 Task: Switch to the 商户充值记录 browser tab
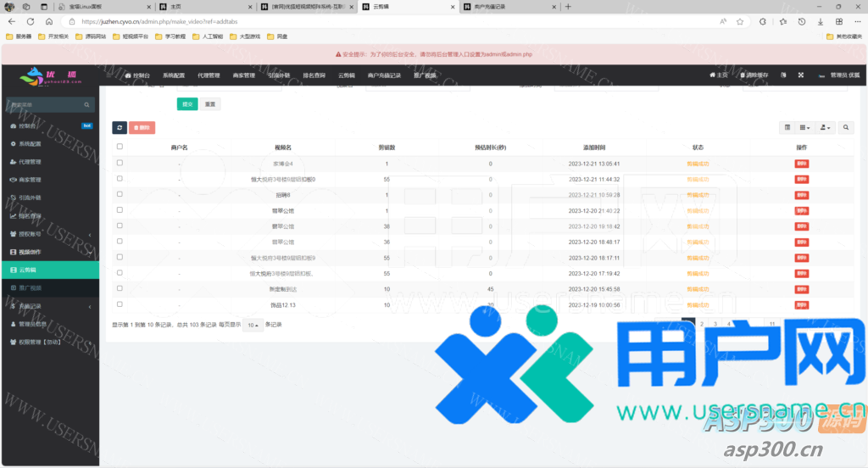point(495,7)
